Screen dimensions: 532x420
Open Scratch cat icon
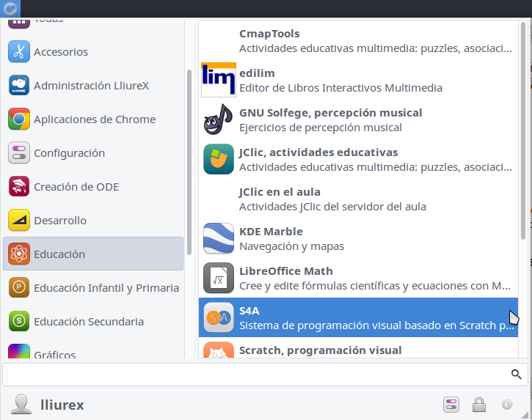(x=218, y=351)
